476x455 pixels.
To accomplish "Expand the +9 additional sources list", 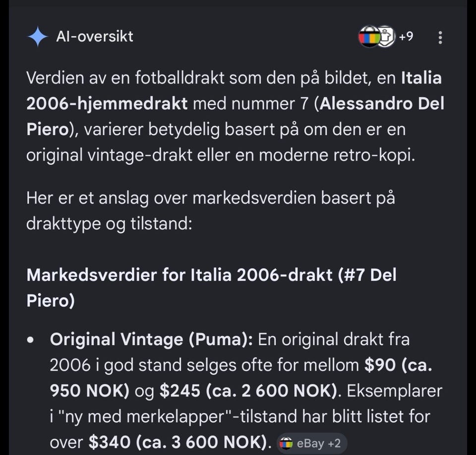I will 406,36.
